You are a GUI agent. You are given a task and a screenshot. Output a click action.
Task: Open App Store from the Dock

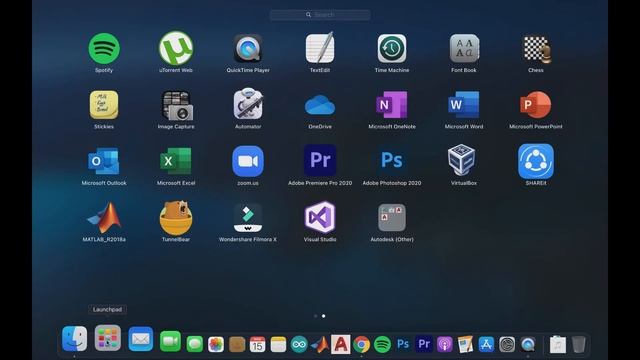pyautogui.click(x=486, y=344)
